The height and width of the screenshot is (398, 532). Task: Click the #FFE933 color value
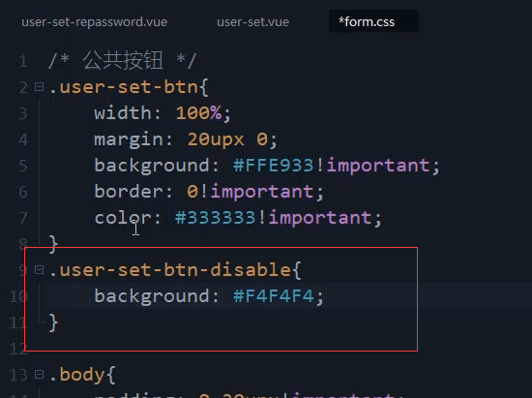(x=273, y=166)
